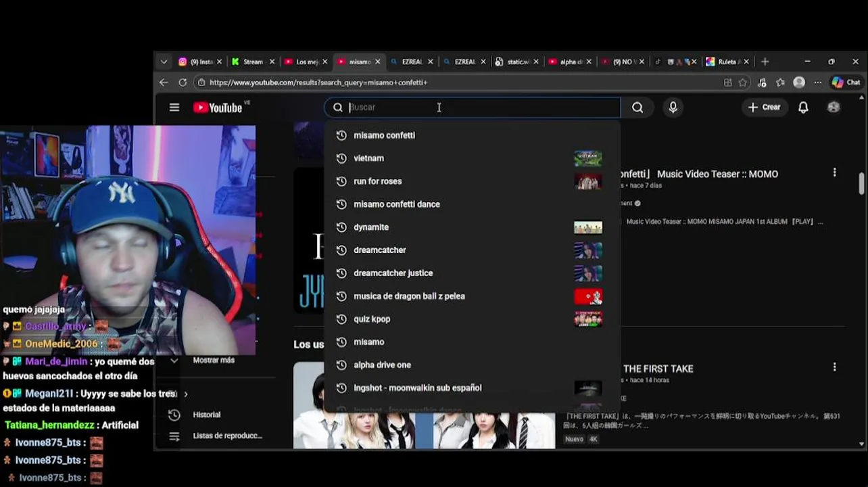Viewport: 868px width, 487px height.
Task: Click thumbnail next to 'dynamite' suggestion
Action: click(x=588, y=227)
